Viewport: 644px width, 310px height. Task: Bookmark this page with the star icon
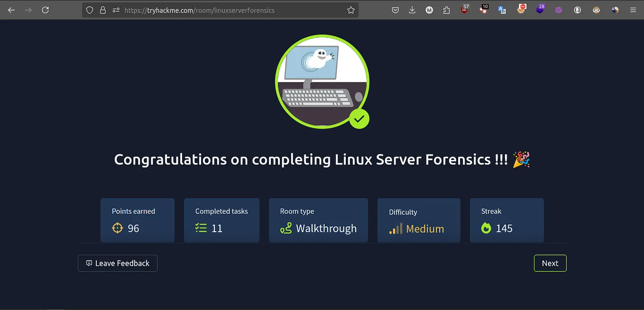point(350,9)
